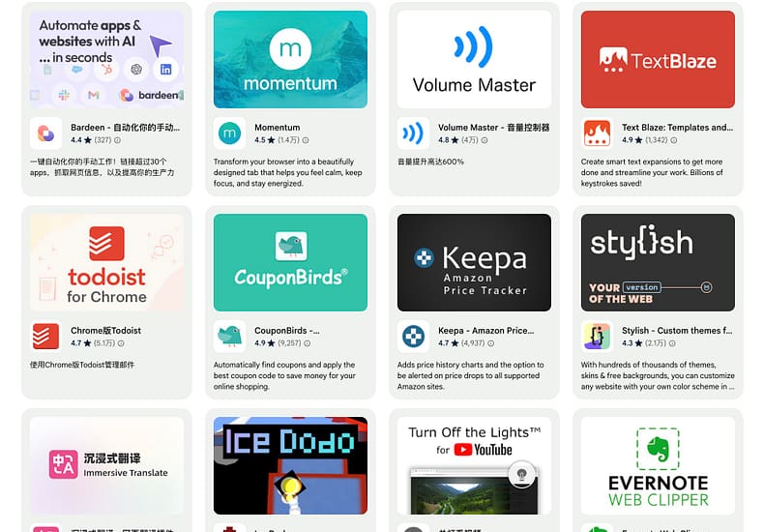Click Todoist description text under rating
Viewport: 764px width, 532px height.
click(82, 365)
